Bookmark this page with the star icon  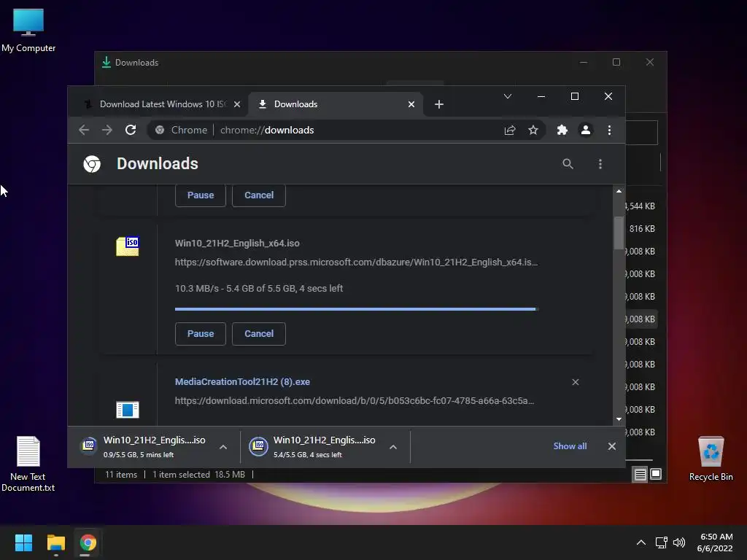[x=533, y=130]
